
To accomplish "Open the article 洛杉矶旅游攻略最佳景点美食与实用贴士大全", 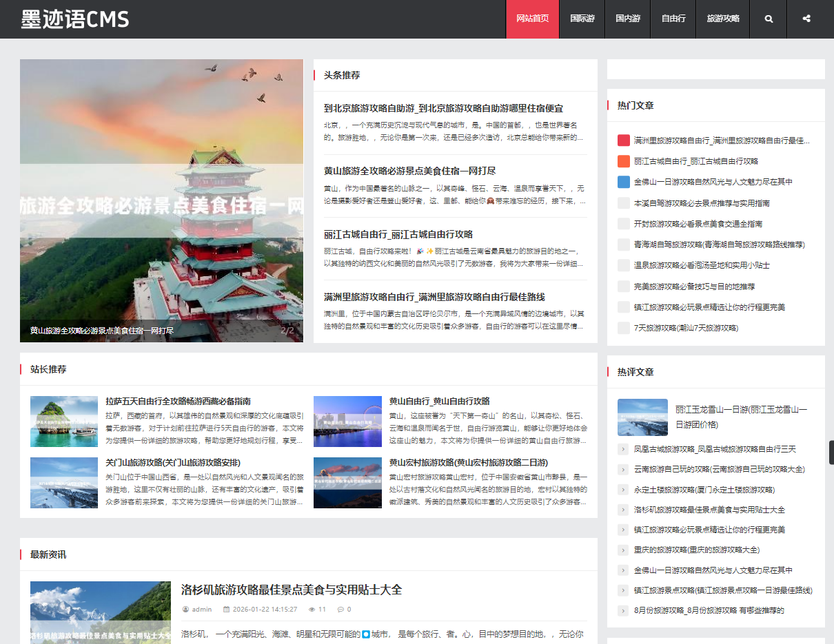I will 291,590.
